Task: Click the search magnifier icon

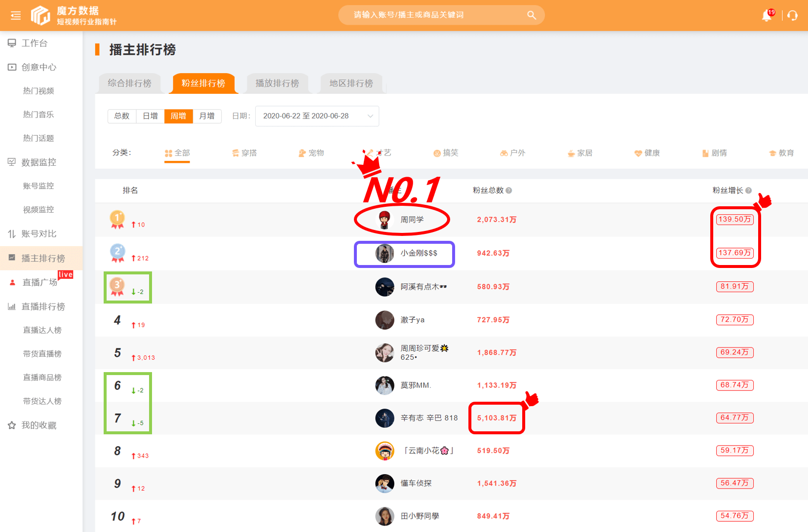Action: coord(531,15)
